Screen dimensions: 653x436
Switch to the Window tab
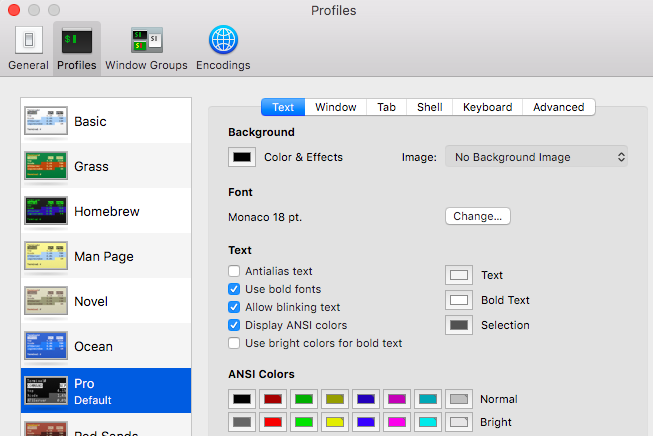[336, 107]
